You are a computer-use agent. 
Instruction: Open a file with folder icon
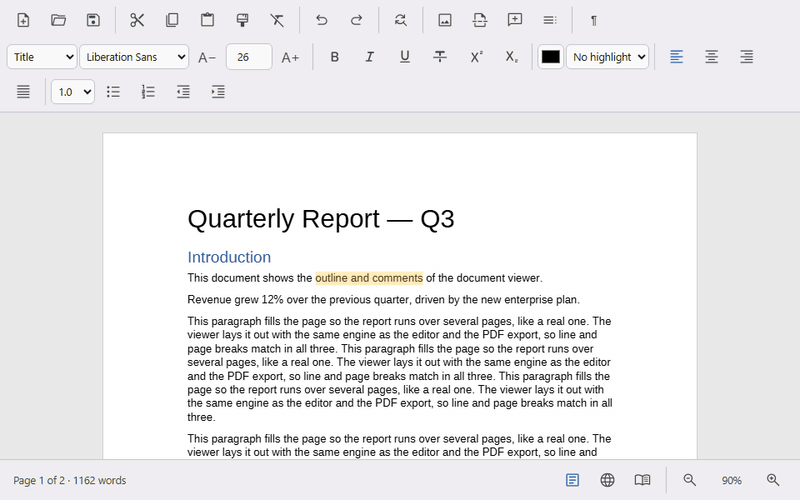tap(59, 20)
